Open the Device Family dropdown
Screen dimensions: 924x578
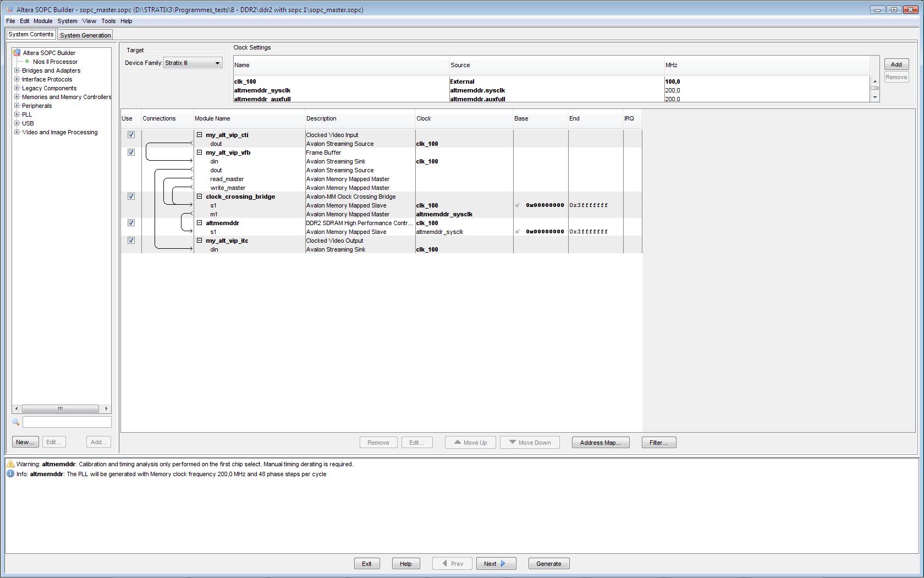click(x=193, y=63)
